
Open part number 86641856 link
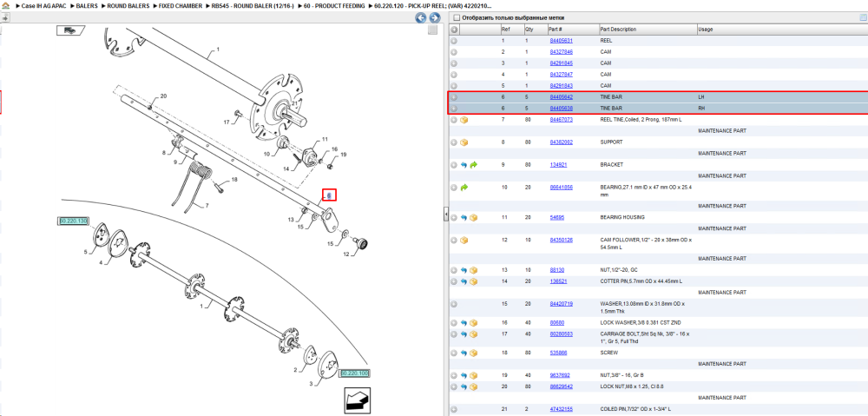click(561, 188)
